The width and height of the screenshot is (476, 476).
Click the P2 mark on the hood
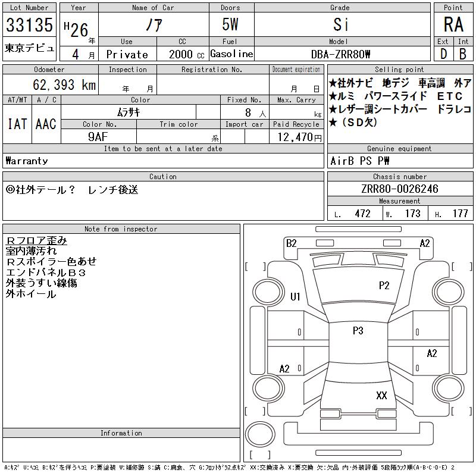click(x=384, y=286)
